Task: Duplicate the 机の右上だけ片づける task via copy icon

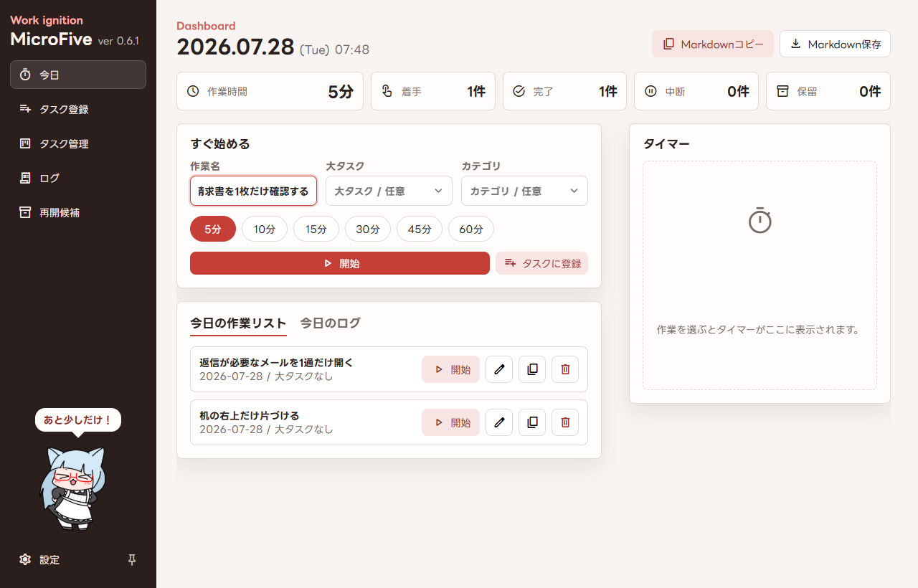Action: 532,422
